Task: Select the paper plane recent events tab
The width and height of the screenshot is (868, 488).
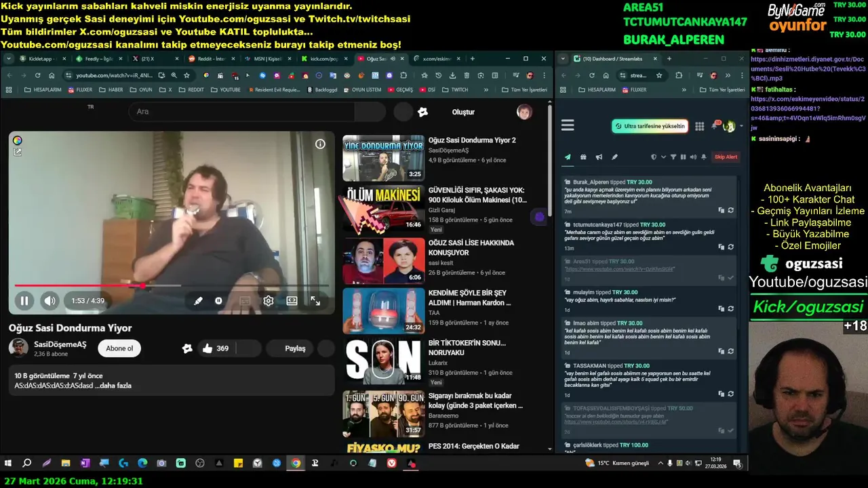Action: click(x=568, y=157)
